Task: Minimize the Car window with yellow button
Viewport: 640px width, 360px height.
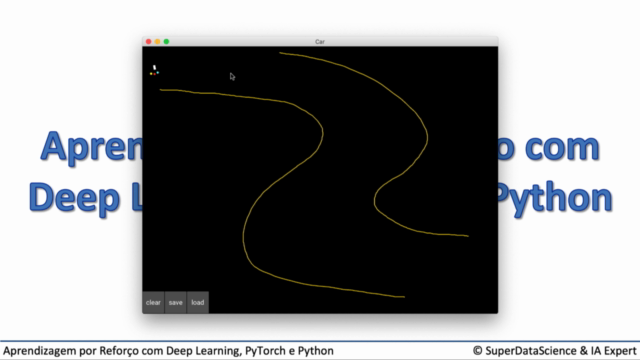Action: (x=158, y=42)
